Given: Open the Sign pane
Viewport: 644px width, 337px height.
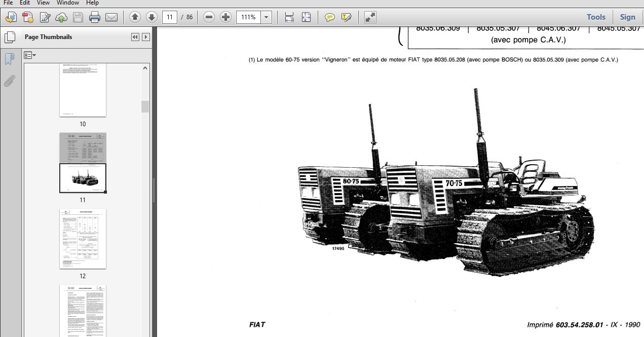Looking at the screenshot, I should (627, 17).
